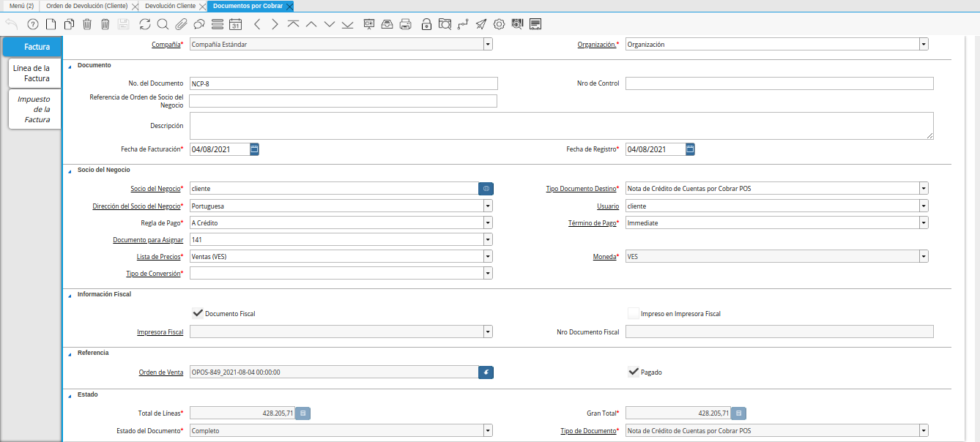Viewport: 980px width, 442px height.
Task: Collapse the Información Fiscal section
Action: coord(70,294)
